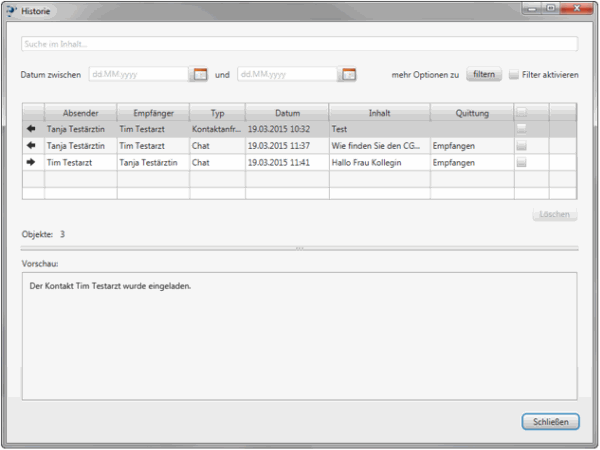Viewport: 600px width, 450px height.
Task: Click outgoing arrow icon of Tim Testarzt row
Action: (x=32, y=161)
